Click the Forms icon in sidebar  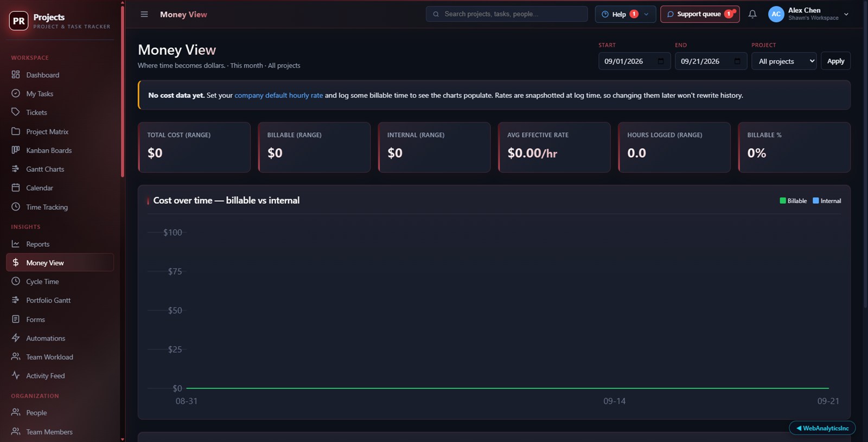[16, 319]
